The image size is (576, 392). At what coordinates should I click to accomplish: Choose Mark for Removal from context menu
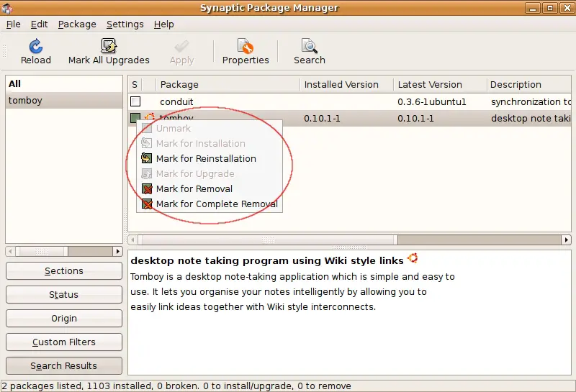click(210, 188)
